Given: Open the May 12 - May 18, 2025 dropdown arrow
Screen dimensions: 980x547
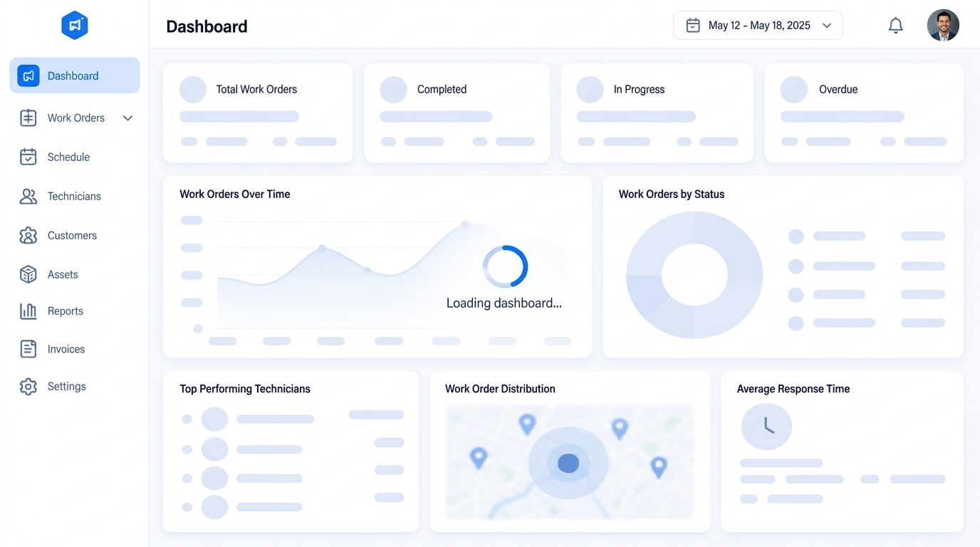Looking at the screenshot, I should pyautogui.click(x=827, y=26).
